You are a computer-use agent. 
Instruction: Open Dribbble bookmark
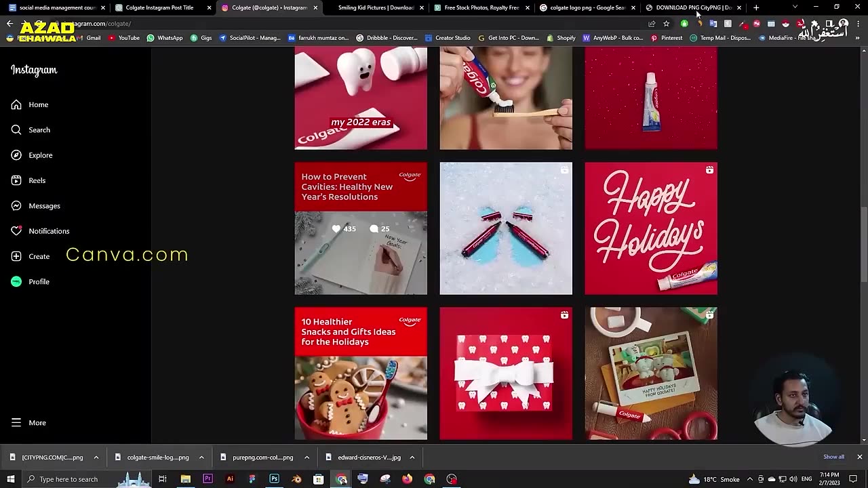coord(387,38)
